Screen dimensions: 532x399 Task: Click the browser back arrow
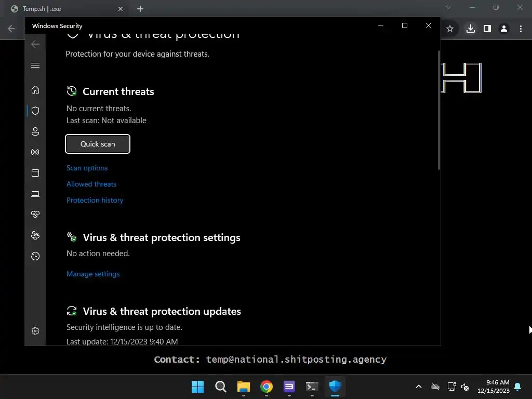tap(11, 29)
